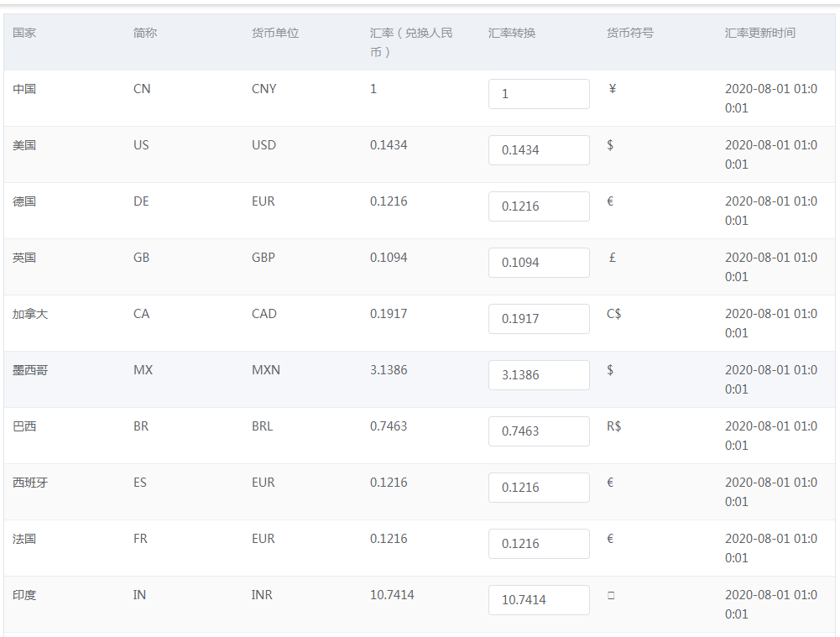Select the 汇率转换 column header
The width and height of the screenshot is (840, 637).
(x=512, y=34)
